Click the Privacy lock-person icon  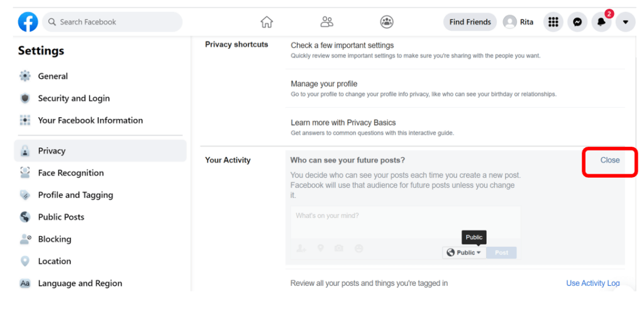[25, 151]
